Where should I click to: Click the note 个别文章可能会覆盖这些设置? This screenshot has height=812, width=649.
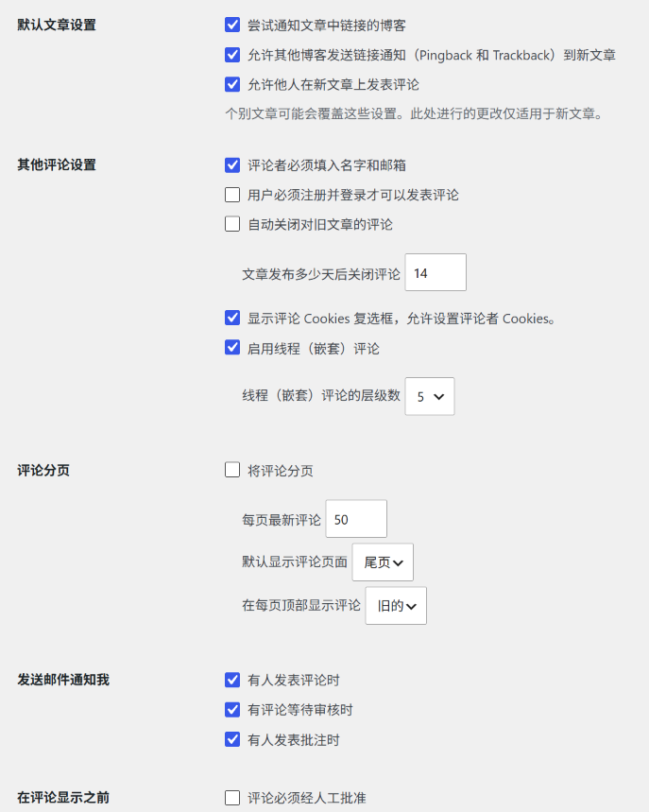pos(415,114)
